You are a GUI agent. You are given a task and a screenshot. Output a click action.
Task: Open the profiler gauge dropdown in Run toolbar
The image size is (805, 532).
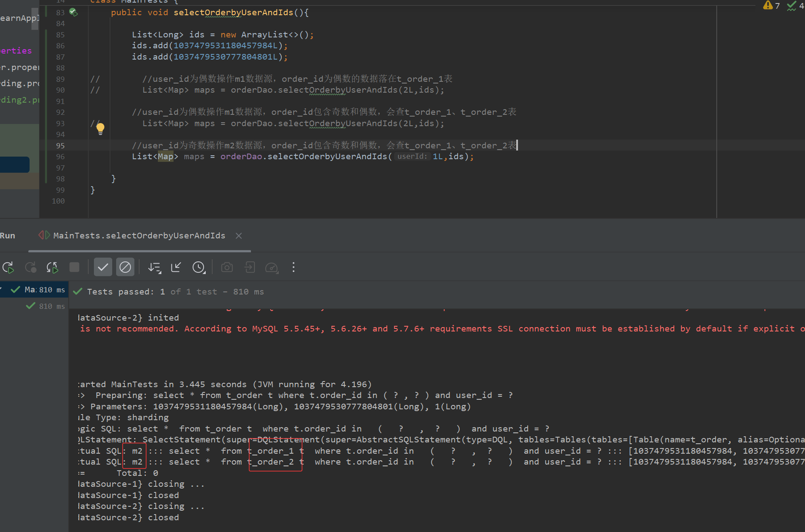[x=272, y=267]
